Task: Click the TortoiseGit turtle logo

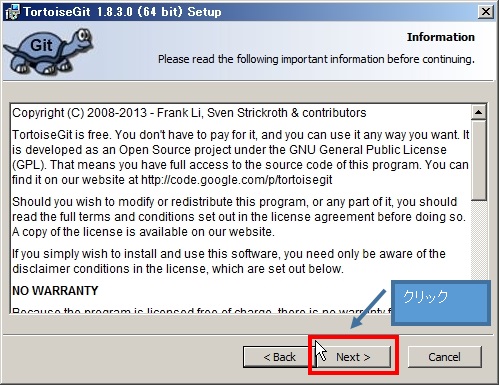Action: [49, 51]
